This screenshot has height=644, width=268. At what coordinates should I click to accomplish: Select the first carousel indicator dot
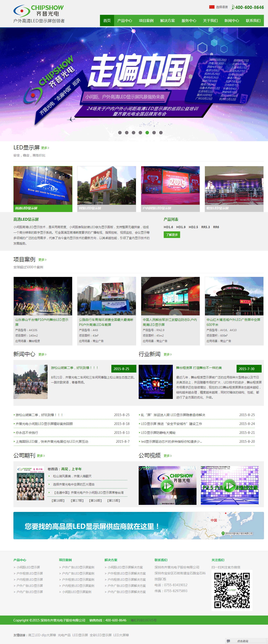[x=120, y=133]
